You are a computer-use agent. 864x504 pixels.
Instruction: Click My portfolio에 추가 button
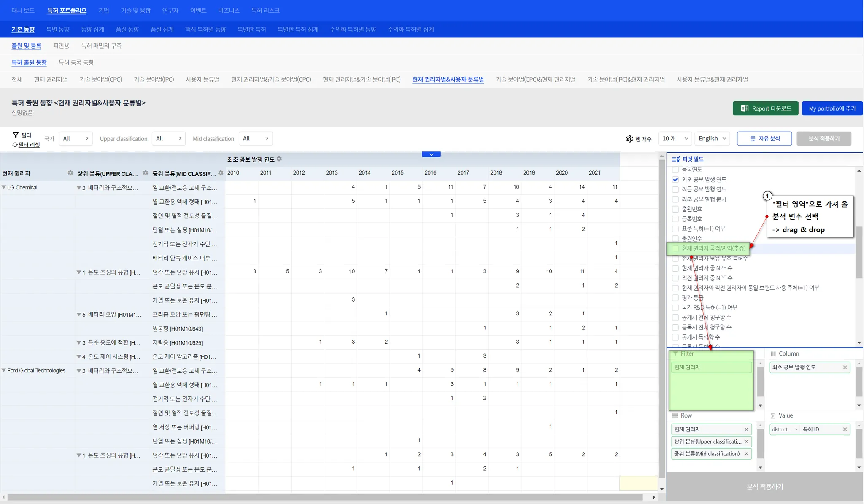pyautogui.click(x=832, y=108)
